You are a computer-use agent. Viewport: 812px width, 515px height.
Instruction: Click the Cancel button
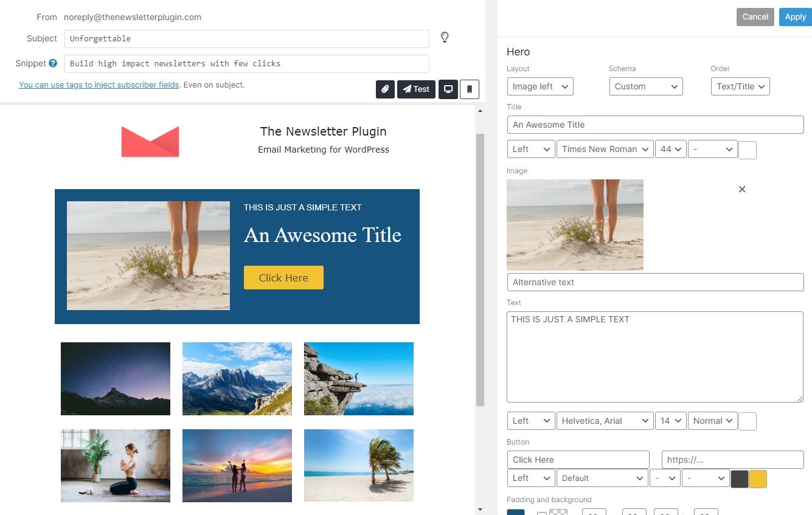[755, 17]
